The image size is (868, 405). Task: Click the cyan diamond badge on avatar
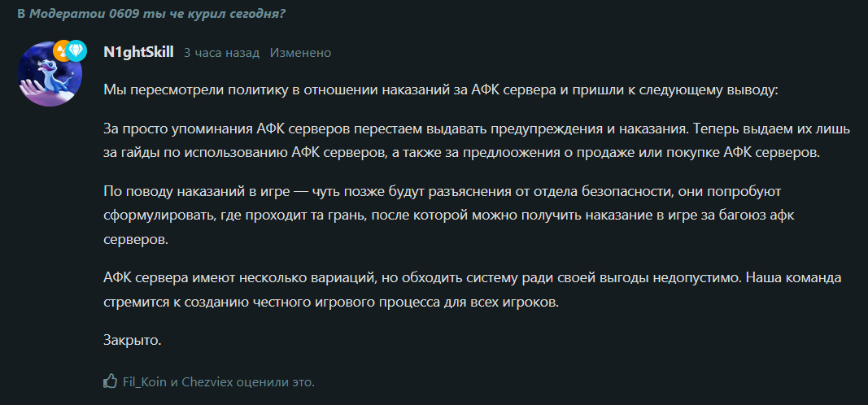tap(77, 50)
